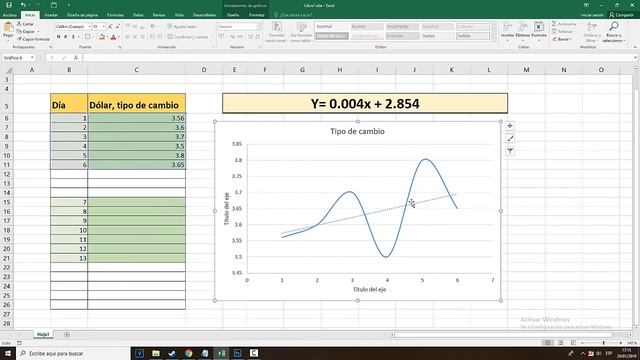The height and width of the screenshot is (360, 640).
Task: Switch to Insertar tab
Action: pyautogui.click(x=51, y=15)
